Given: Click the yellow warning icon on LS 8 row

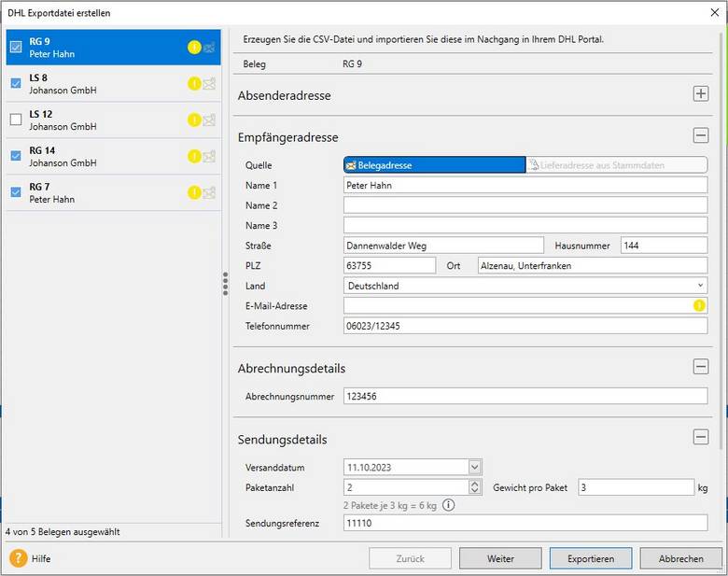Looking at the screenshot, I should 194,84.
